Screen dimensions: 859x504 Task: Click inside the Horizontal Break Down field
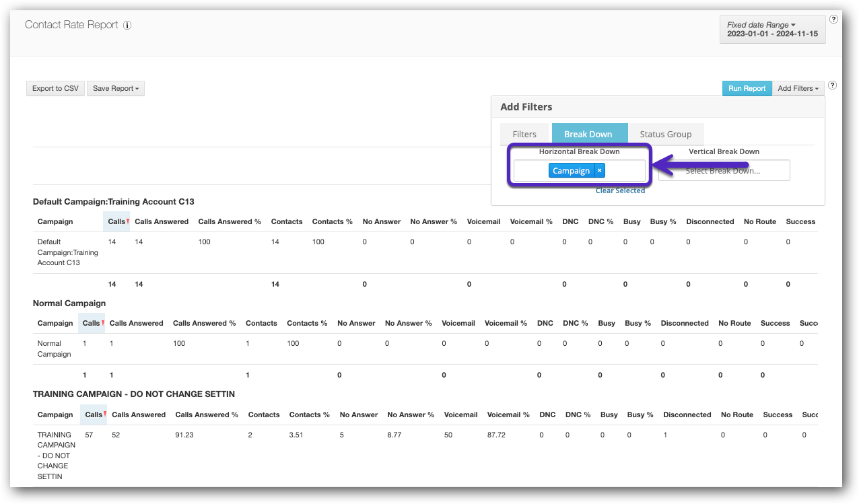click(x=626, y=171)
